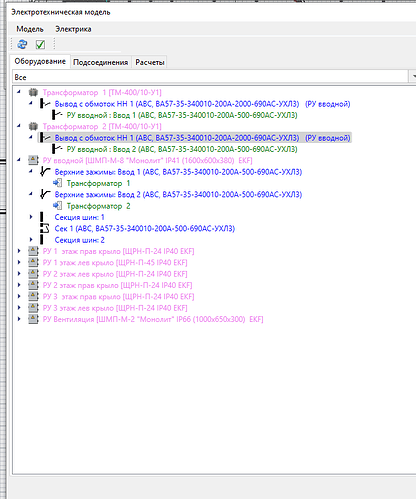Open the Электрика menu

pos(73,29)
